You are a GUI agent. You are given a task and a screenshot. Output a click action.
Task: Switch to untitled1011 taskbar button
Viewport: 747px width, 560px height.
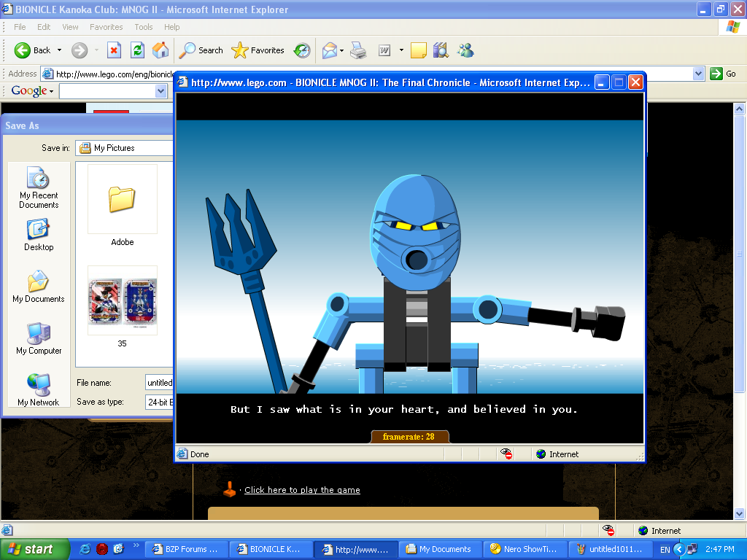pyautogui.click(x=609, y=549)
